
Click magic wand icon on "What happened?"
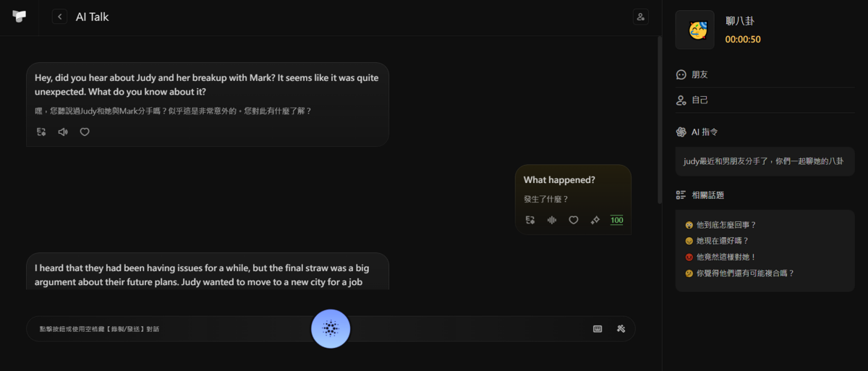pos(595,220)
